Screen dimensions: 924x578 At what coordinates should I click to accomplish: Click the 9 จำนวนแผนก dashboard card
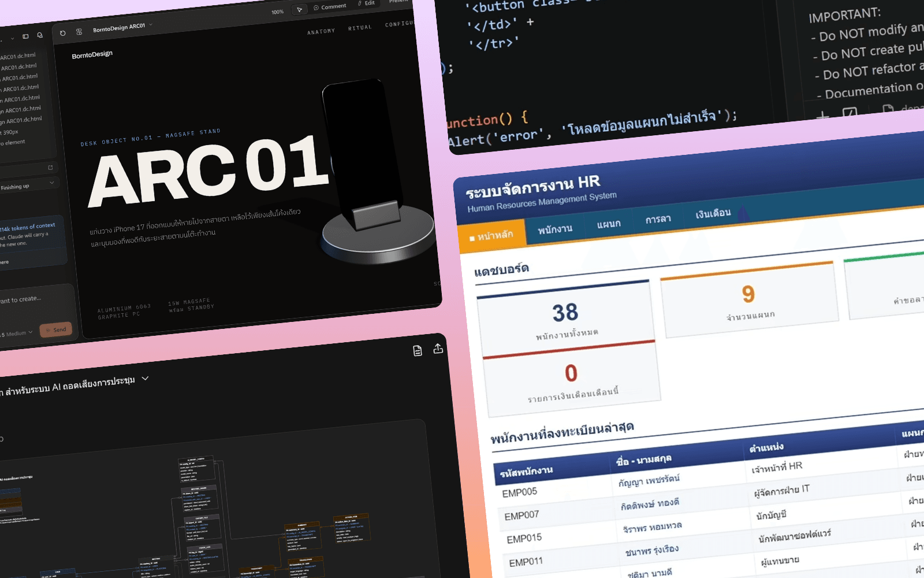click(x=749, y=300)
